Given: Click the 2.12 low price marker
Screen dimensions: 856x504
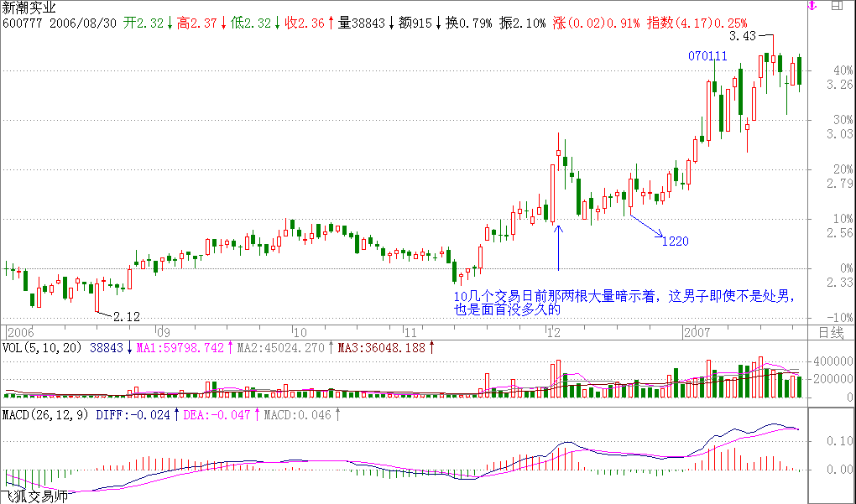Looking at the screenshot, I should point(126,316).
